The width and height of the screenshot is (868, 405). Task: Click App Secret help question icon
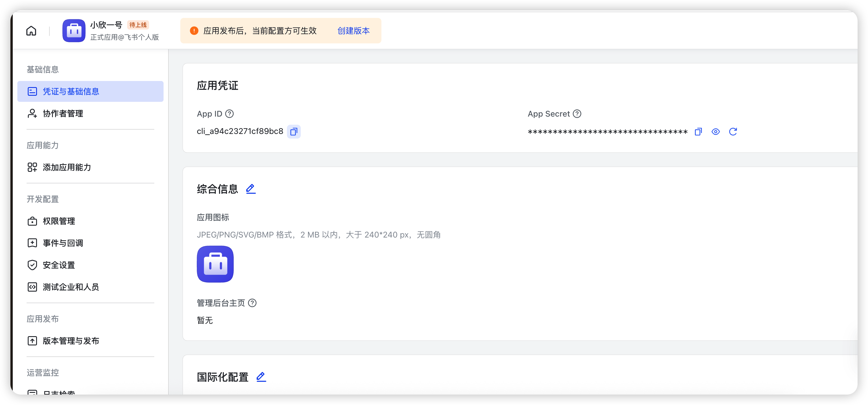(577, 114)
